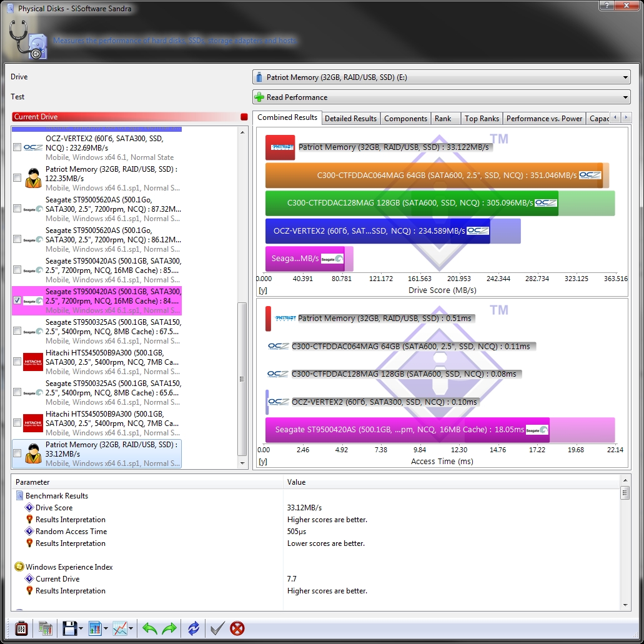Open the Performance vs. Power tab

click(x=544, y=119)
